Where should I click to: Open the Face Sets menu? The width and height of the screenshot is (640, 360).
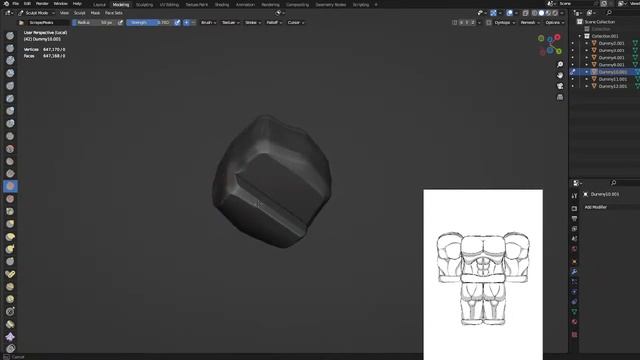tap(113, 13)
